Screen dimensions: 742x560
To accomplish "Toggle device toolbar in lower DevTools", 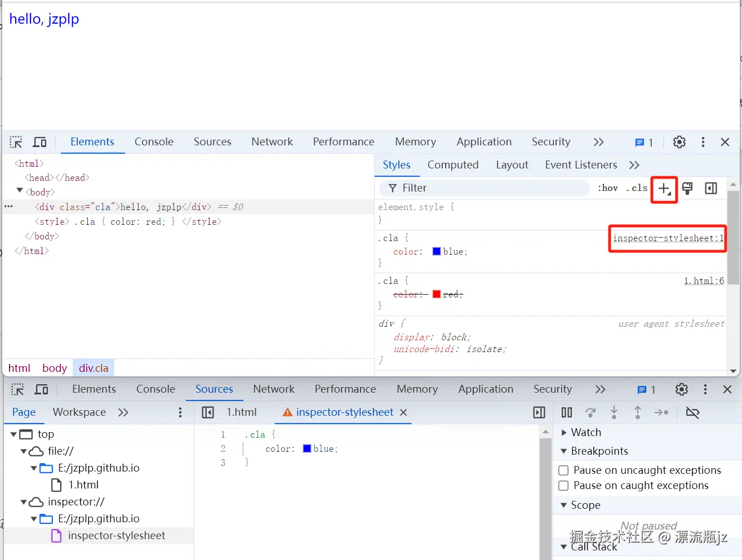I will pos(42,389).
